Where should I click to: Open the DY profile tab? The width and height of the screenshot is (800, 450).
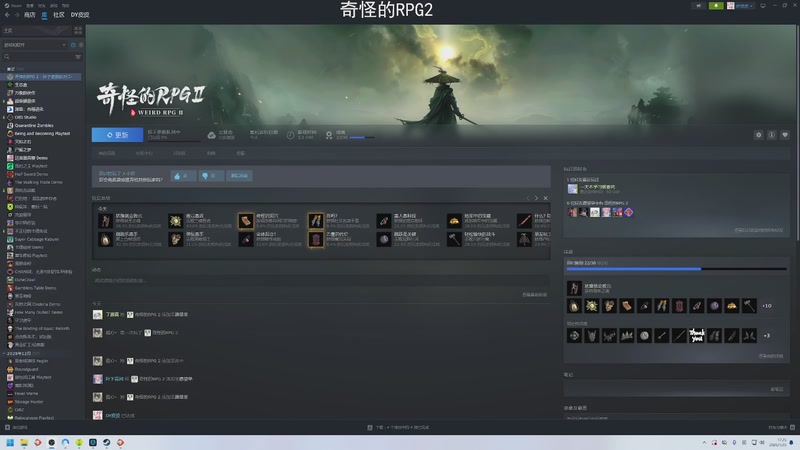tap(80, 15)
